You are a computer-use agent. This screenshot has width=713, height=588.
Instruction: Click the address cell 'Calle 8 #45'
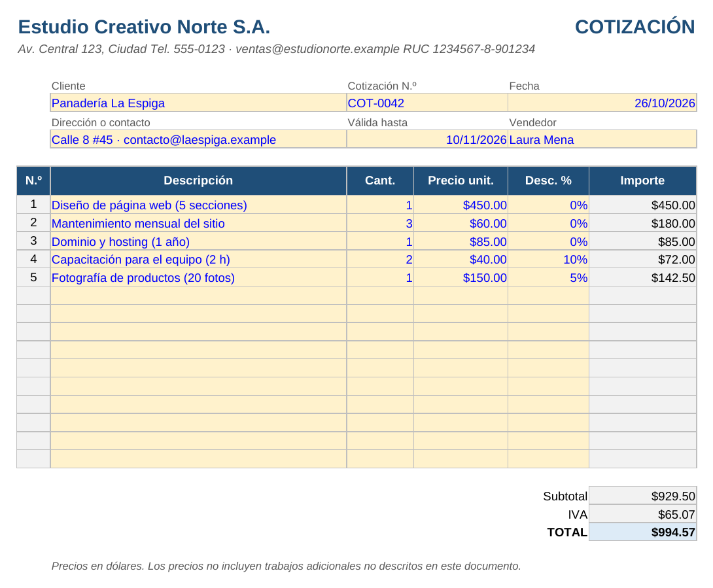tap(198, 139)
